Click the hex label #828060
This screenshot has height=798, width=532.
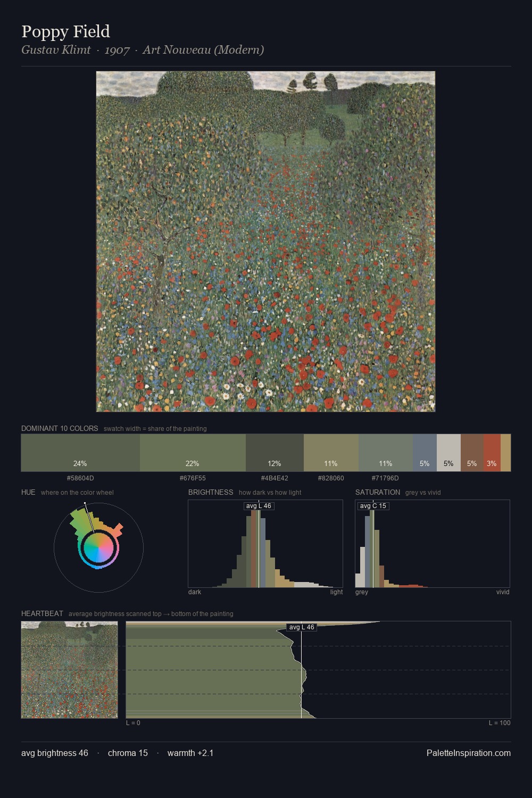click(331, 478)
